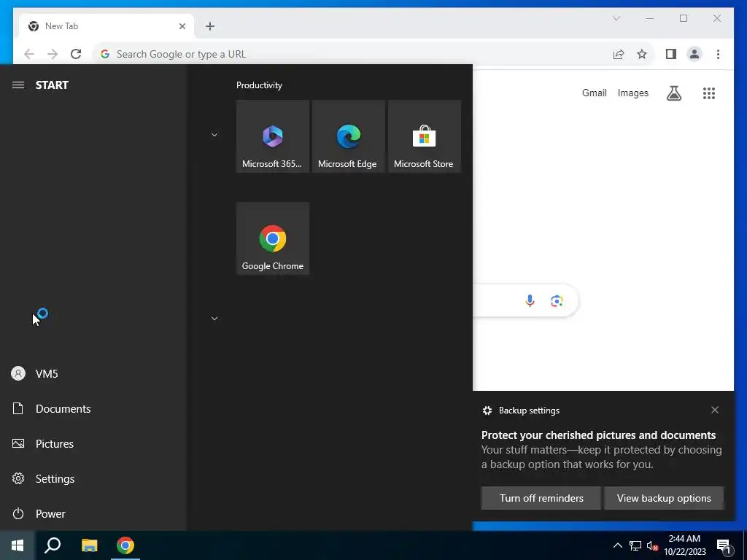Open Chrome profile avatar menu

pos(694,54)
